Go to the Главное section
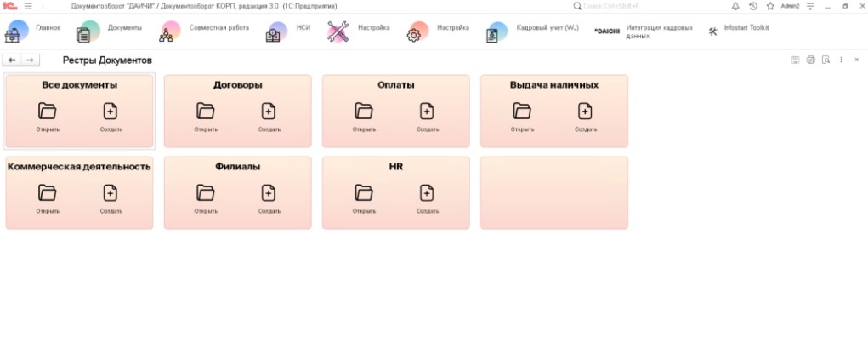 [32, 31]
